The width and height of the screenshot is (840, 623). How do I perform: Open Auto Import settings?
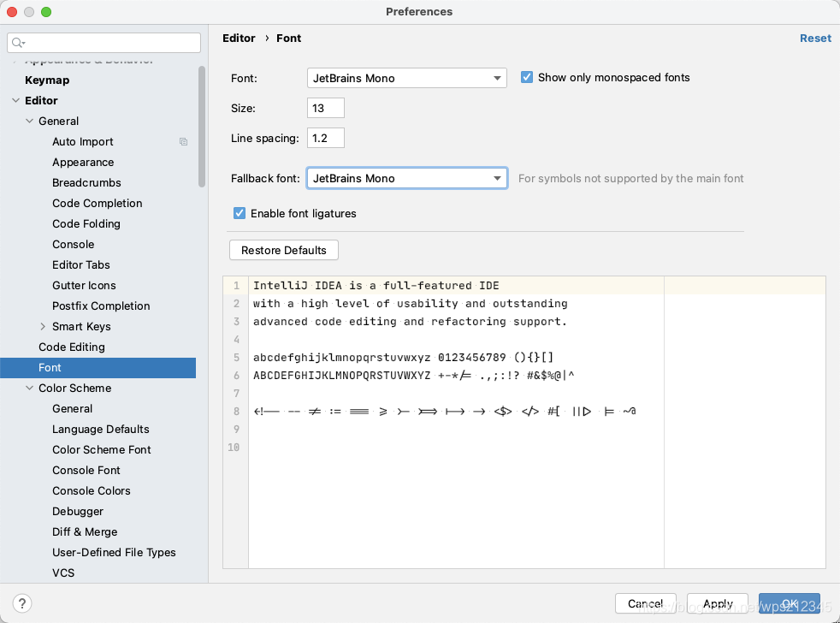tap(82, 141)
